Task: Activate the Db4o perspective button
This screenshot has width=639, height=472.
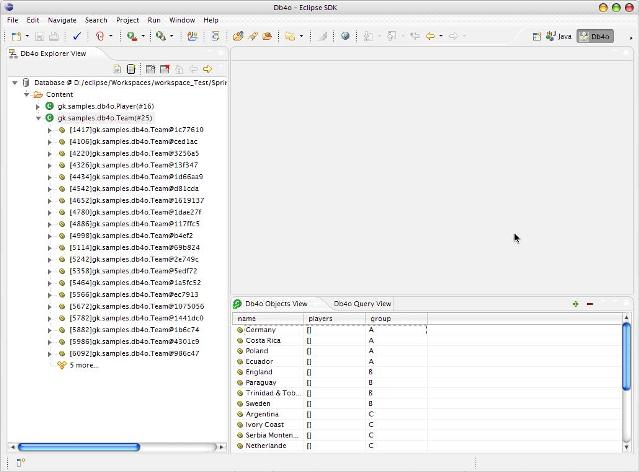Action: pos(595,36)
